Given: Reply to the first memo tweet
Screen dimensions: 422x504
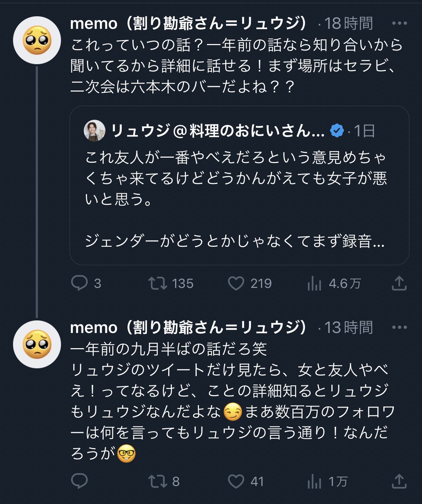Looking at the screenshot, I should click(79, 283).
